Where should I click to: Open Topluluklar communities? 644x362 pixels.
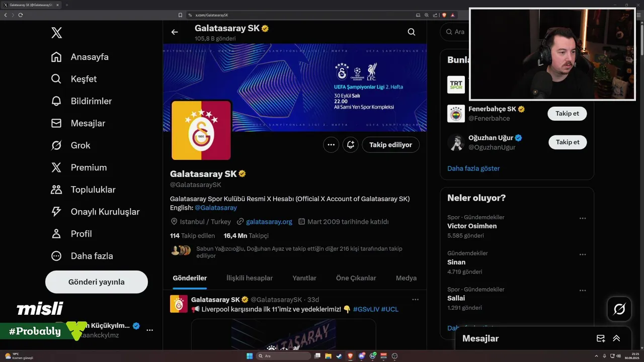[x=83, y=190]
